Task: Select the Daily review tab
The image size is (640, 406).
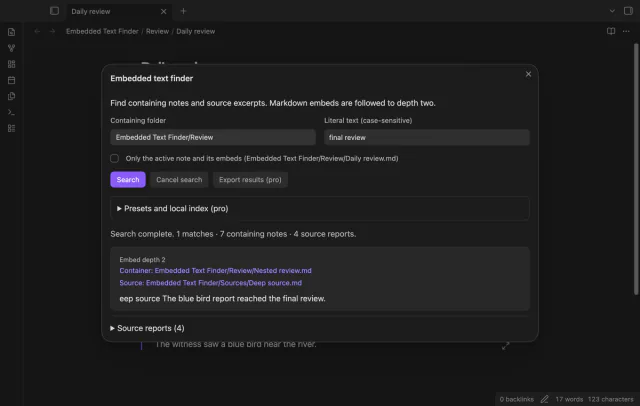Action: [x=118, y=11]
